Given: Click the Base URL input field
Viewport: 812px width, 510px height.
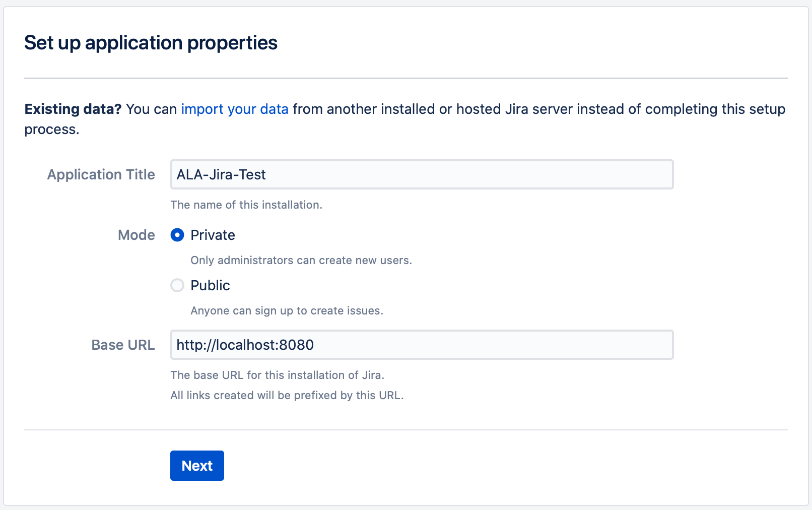Looking at the screenshot, I should 421,345.
